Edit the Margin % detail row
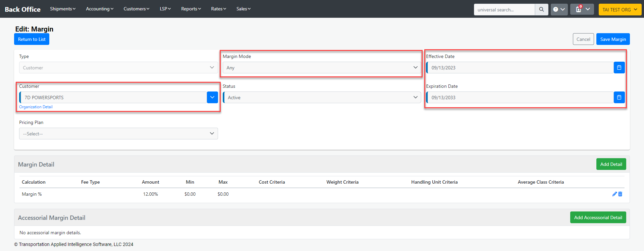Viewport: 644px width, 251px height. 614,194
